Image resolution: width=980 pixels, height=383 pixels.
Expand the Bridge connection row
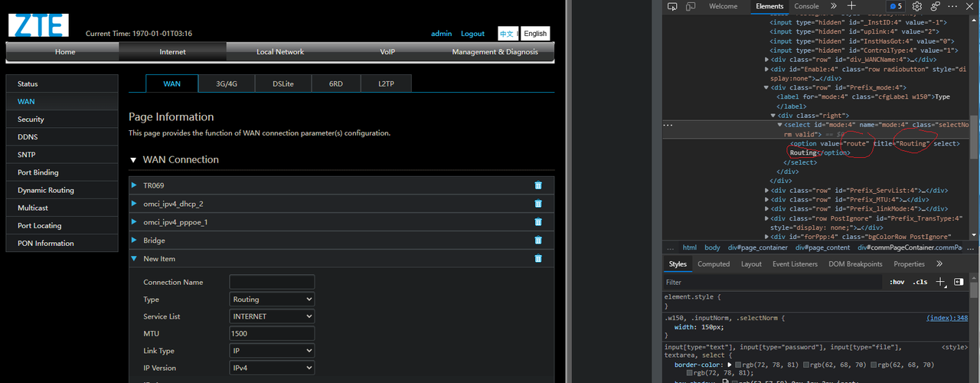point(134,241)
